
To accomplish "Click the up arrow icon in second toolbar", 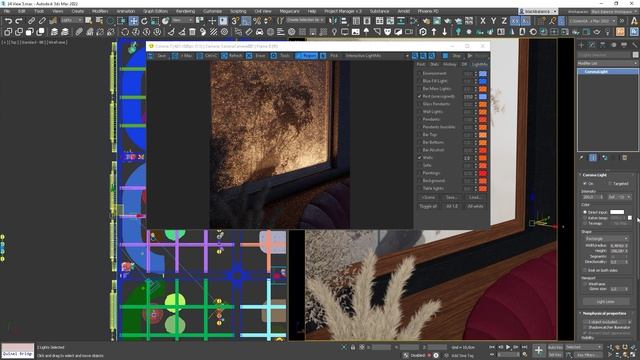I will (434, 31).
